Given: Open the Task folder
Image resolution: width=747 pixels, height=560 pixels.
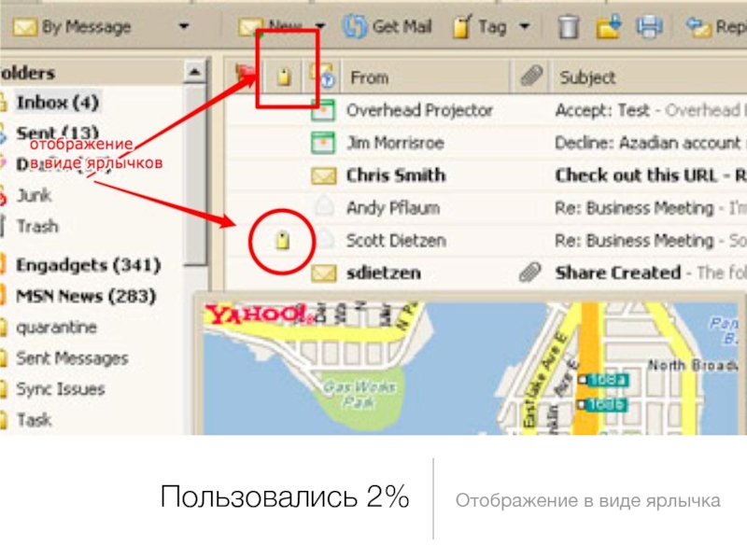Looking at the screenshot, I should tap(34, 420).
